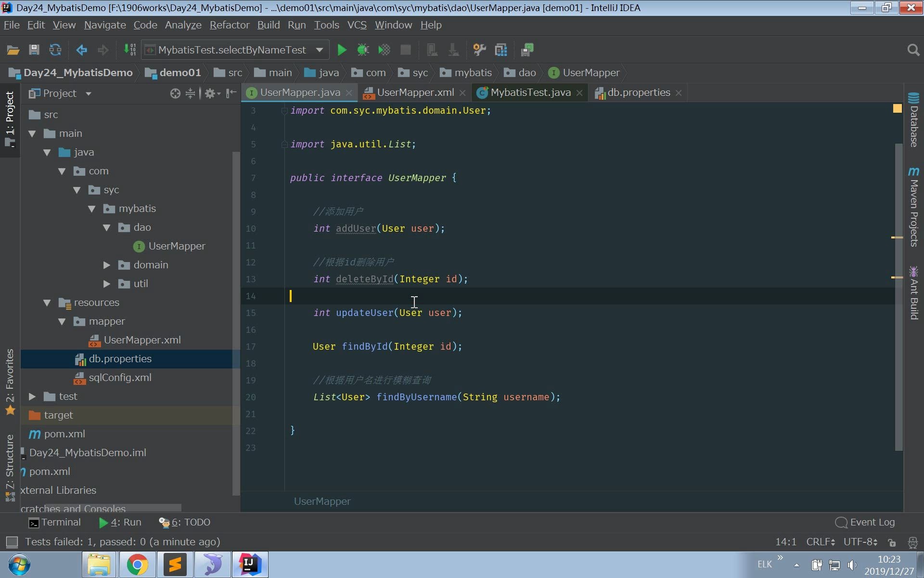Open Project Structure toolbar icon
Viewport: 924px width, 578px height.
[x=501, y=50]
